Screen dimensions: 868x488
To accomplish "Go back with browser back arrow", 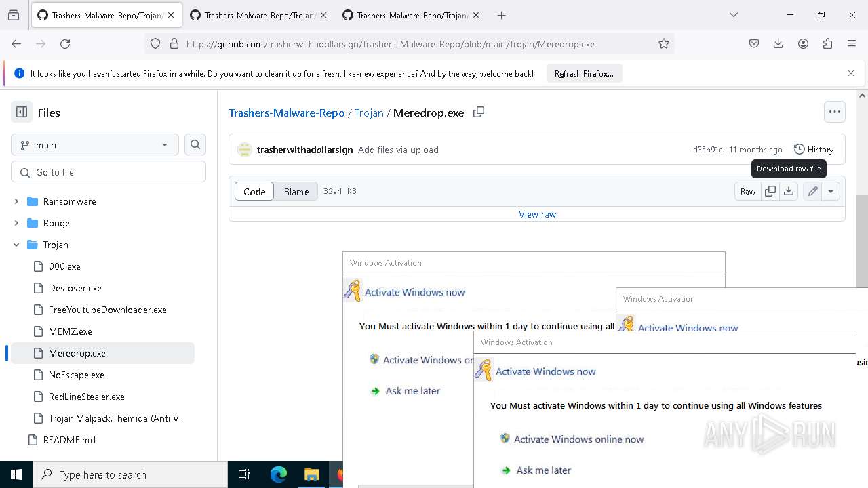I will 16,43.
